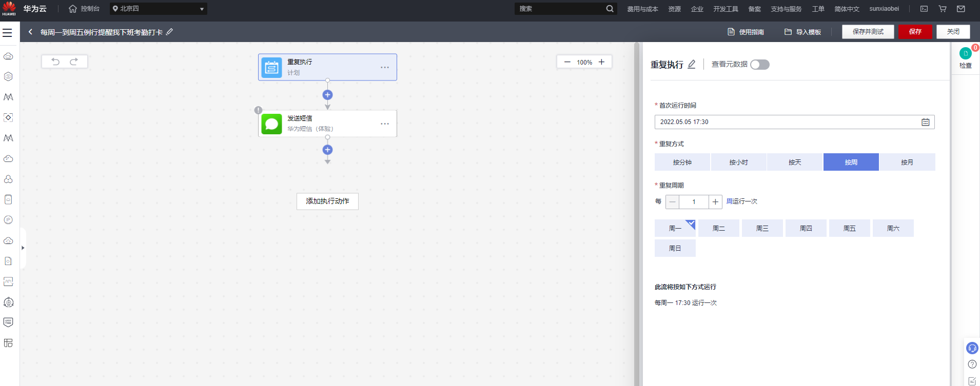Edit the flow name with the pencil

pos(170,32)
